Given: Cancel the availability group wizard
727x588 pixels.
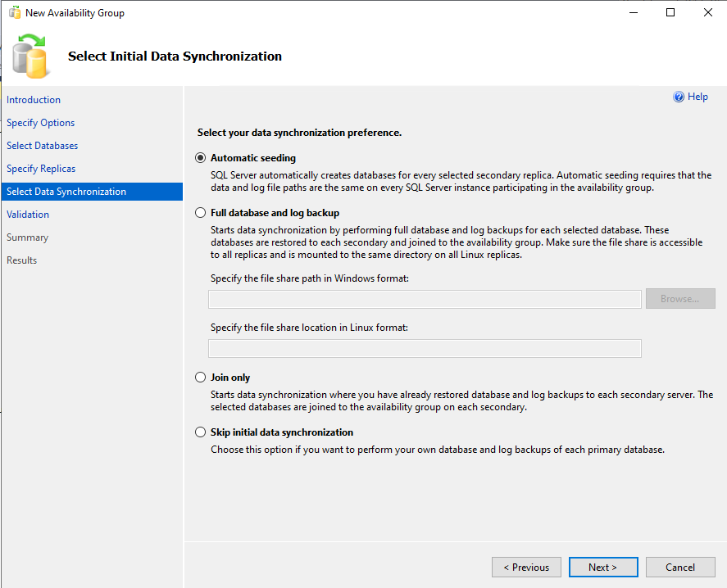Looking at the screenshot, I should pos(679,567).
